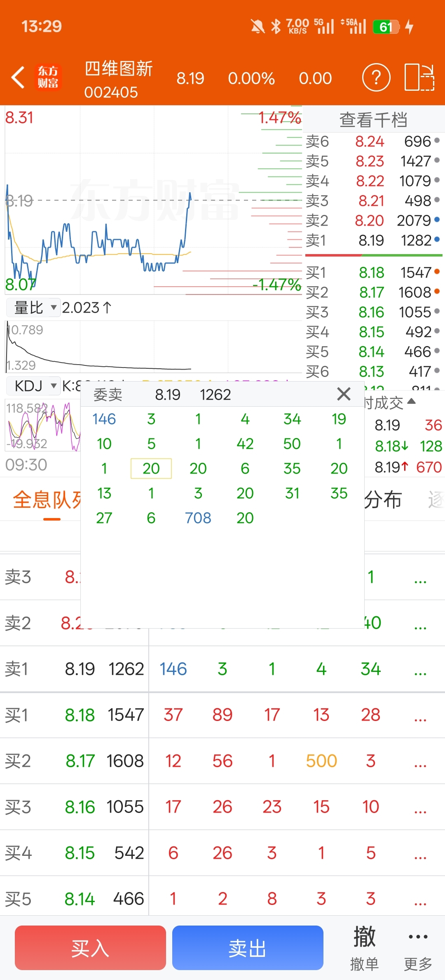445x980 pixels.
Task: Select 卖5 price 8.23 row
Action: pos(373,161)
